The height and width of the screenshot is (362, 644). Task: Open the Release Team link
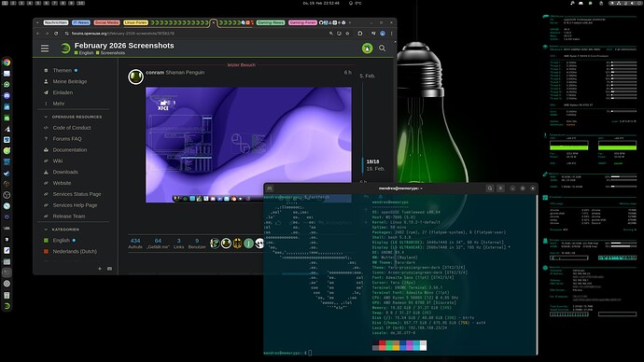[x=68, y=216]
